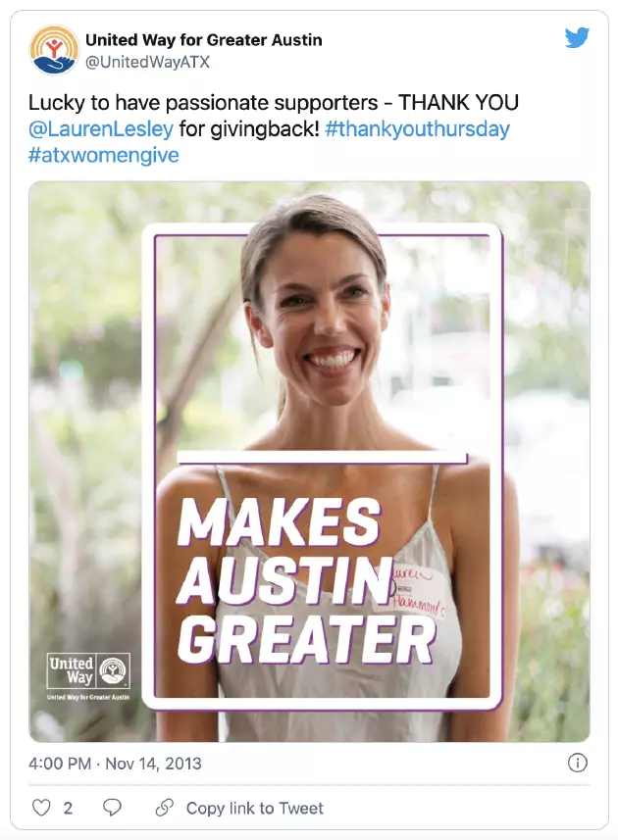
Task: Click the @UnitedWayATX handle
Action: click(147, 62)
